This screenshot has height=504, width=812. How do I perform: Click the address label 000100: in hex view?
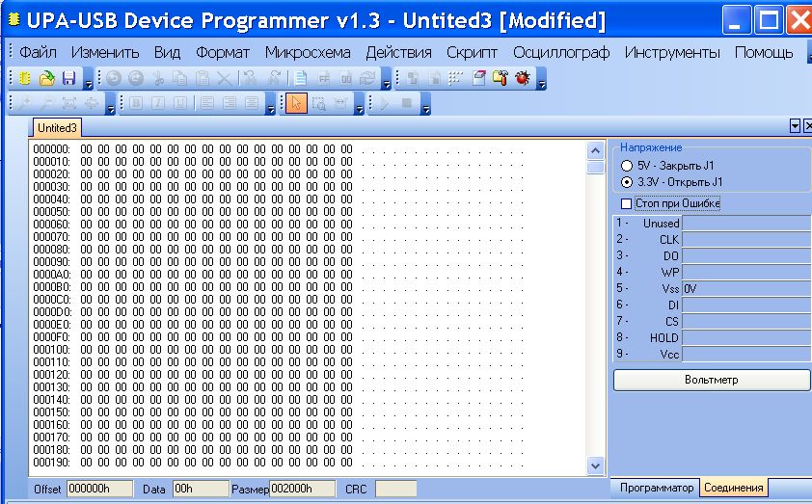click(x=51, y=349)
